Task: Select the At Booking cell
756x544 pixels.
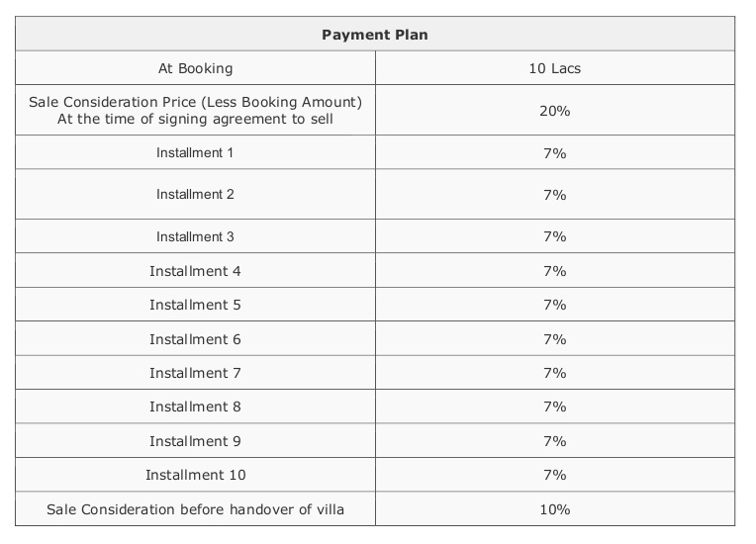Action: click(x=196, y=68)
